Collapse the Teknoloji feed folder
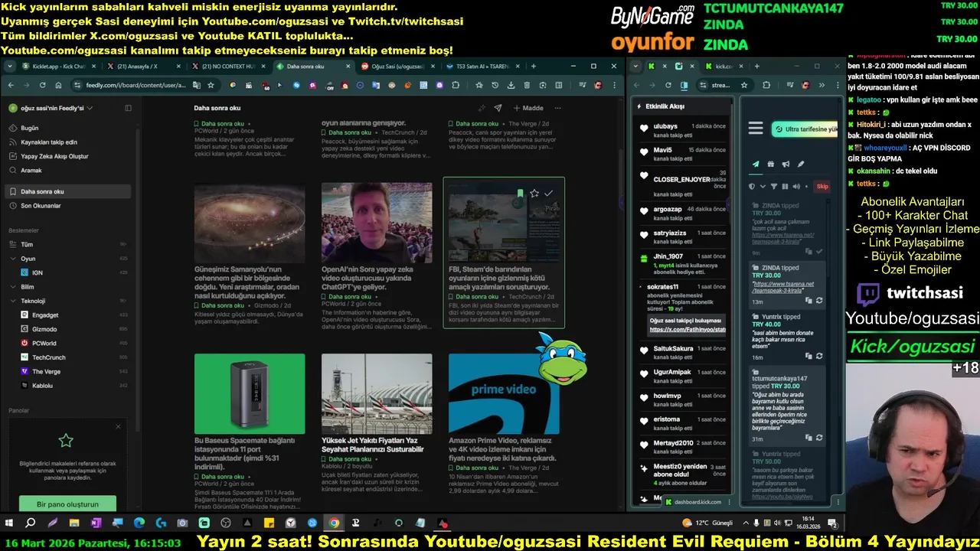The image size is (980, 551). tap(13, 301)
